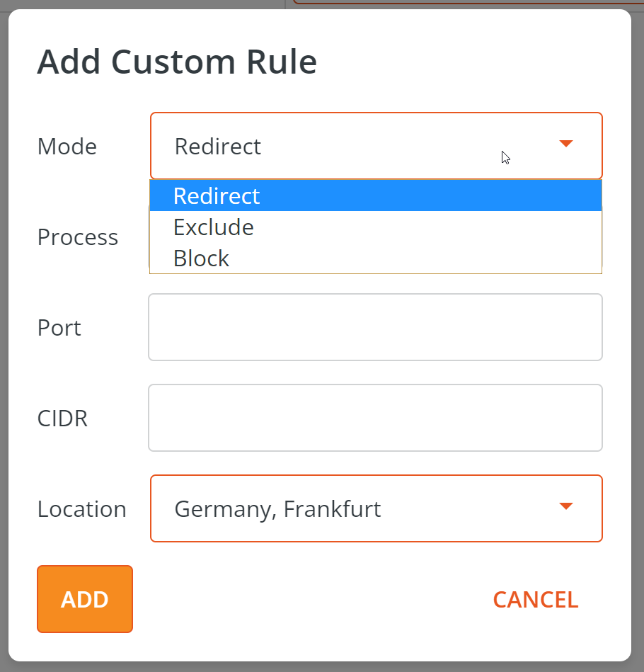Image resolution: width=644 pixels, height=672 pixels.
Task: Click the Port input field
Action: tap(376, 327)
